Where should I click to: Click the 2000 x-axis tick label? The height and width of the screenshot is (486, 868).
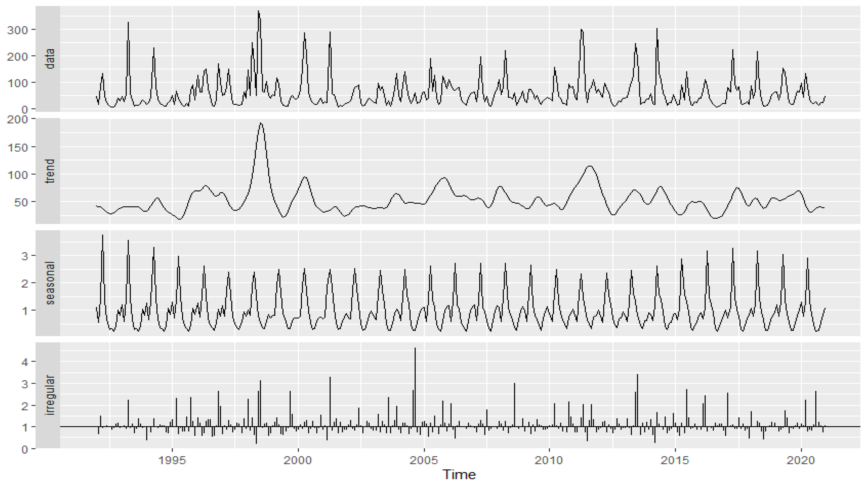click(298, 460)
